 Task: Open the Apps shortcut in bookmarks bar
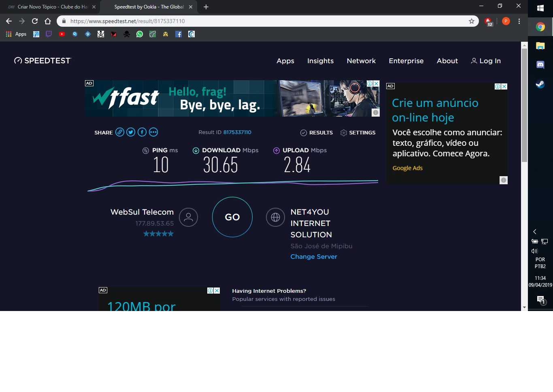pyautogui.click(x=16, y=34)
